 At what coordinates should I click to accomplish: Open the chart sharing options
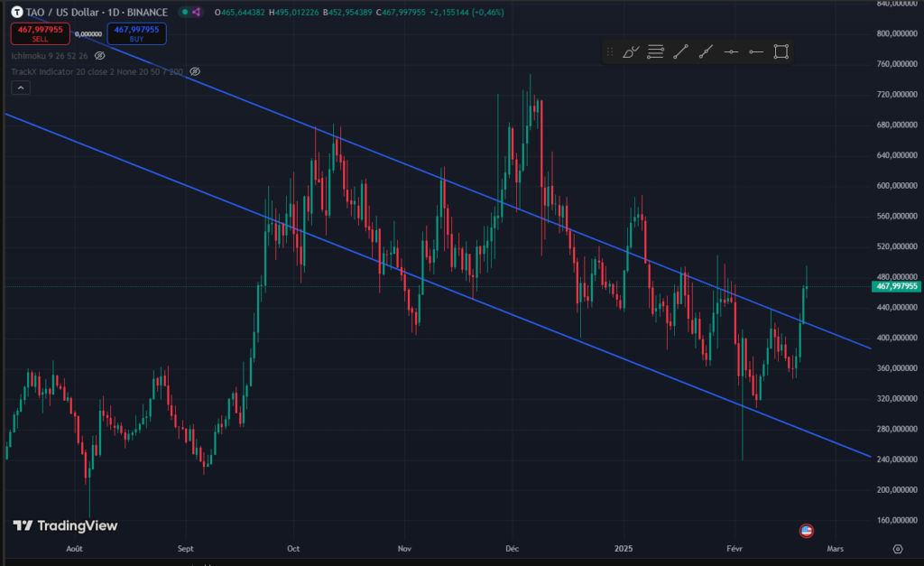196,12
